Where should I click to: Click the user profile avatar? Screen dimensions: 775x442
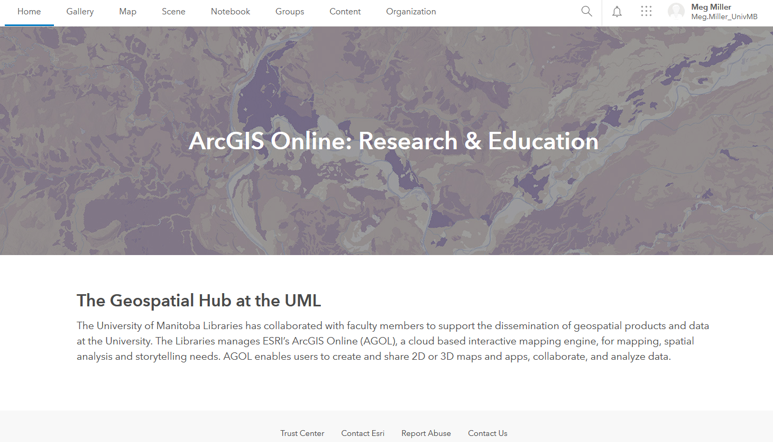point(677,12)
